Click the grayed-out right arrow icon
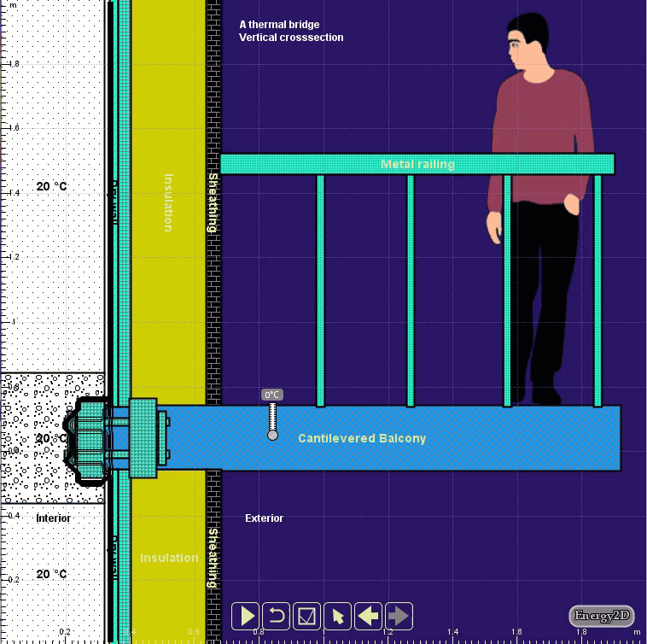 coord(399,616)
